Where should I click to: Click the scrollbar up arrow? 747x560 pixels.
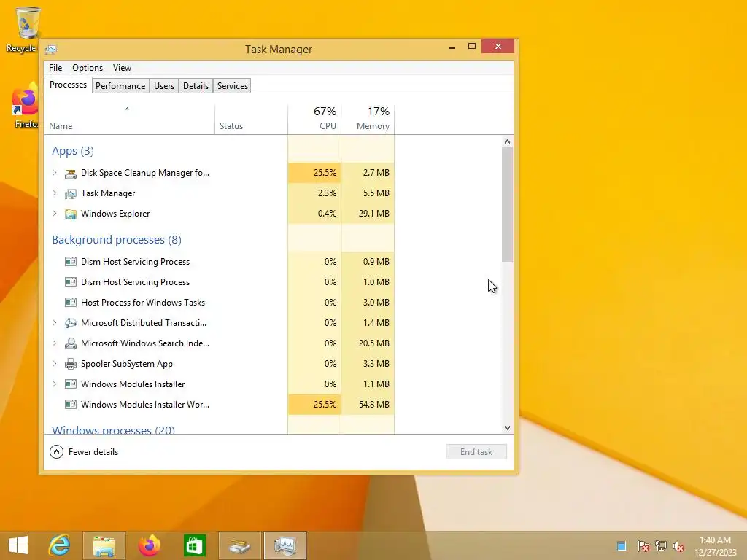[x=508, y=142]
